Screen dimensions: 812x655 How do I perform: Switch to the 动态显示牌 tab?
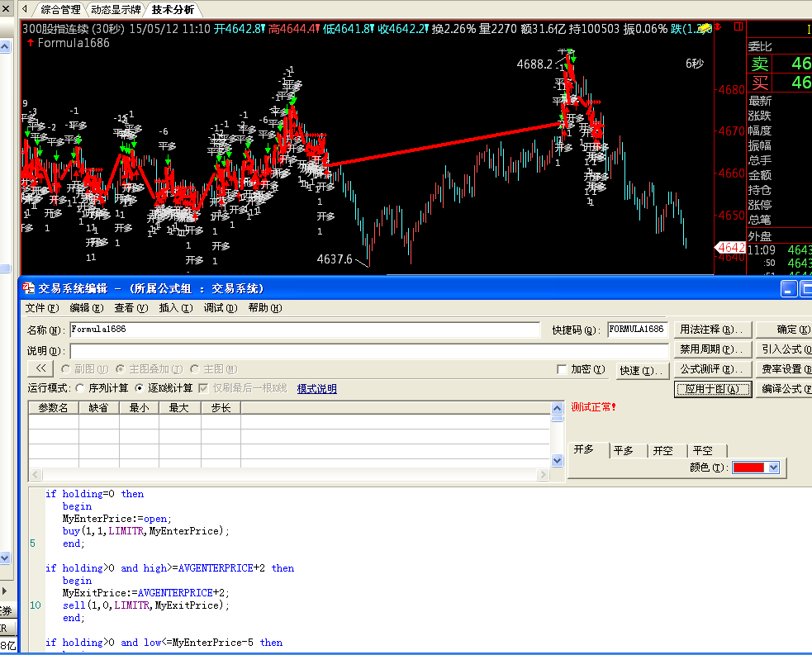point(116,9)
